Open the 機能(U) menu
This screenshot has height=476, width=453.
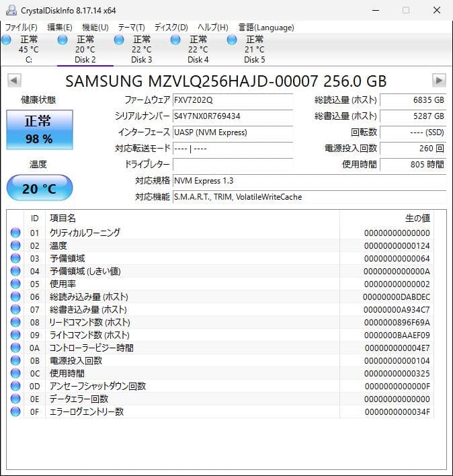coord(95,28)
